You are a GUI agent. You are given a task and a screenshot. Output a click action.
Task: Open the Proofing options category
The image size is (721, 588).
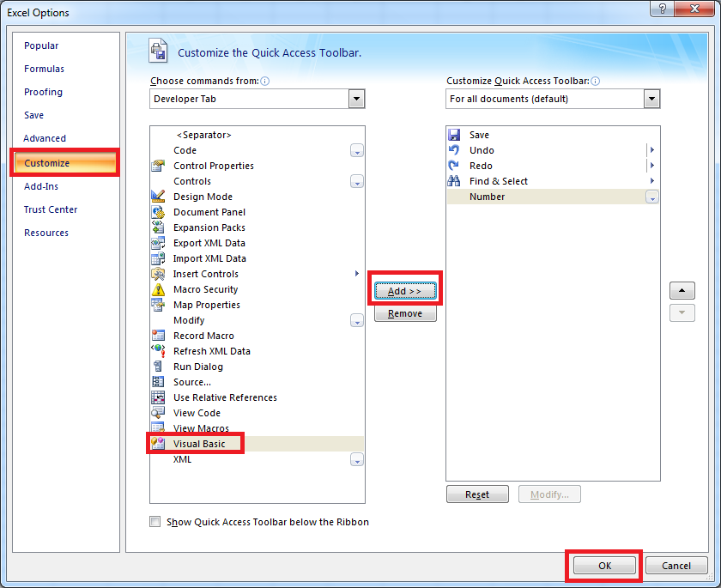(x=43, y=92)
